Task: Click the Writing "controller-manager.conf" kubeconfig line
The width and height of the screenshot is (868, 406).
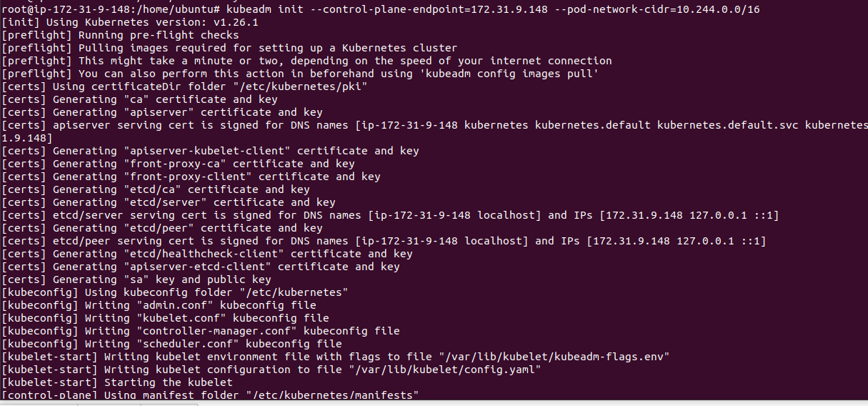Action: click(201, 331)
